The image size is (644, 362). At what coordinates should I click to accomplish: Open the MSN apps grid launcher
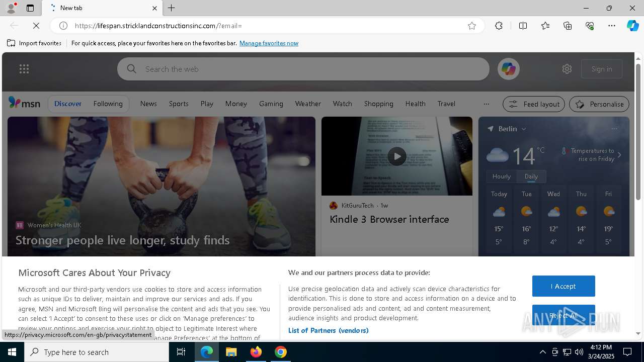(x=24, y=69)
